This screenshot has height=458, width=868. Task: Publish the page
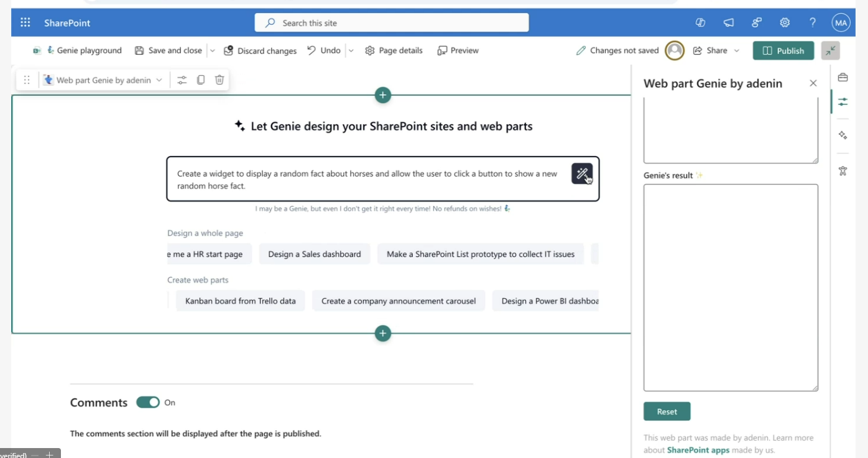coord(783,50)
